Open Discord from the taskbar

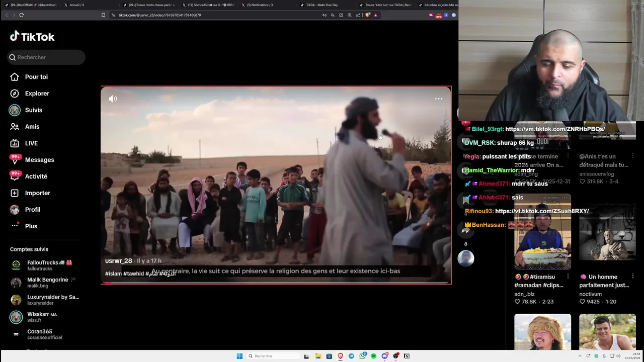(385, 356)
